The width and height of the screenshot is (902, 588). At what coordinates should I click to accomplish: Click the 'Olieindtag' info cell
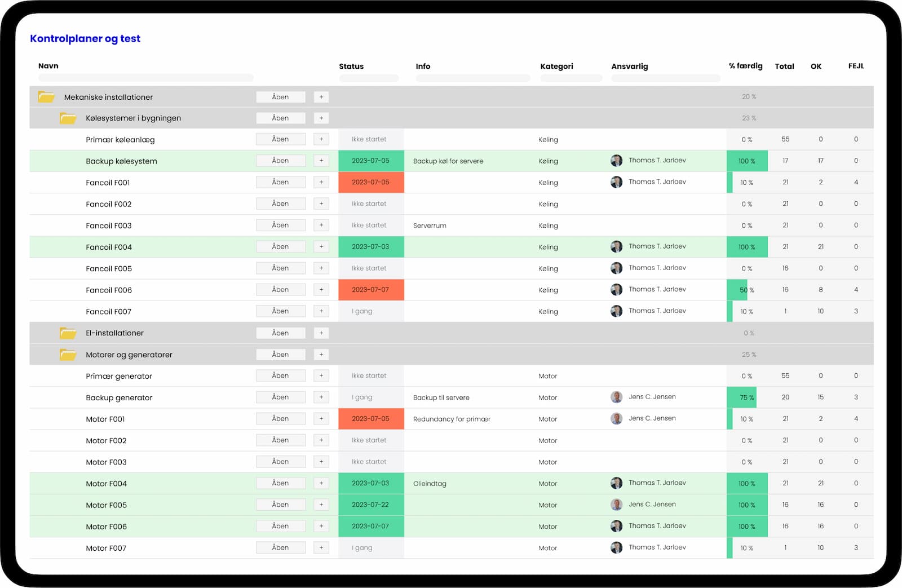430,484
